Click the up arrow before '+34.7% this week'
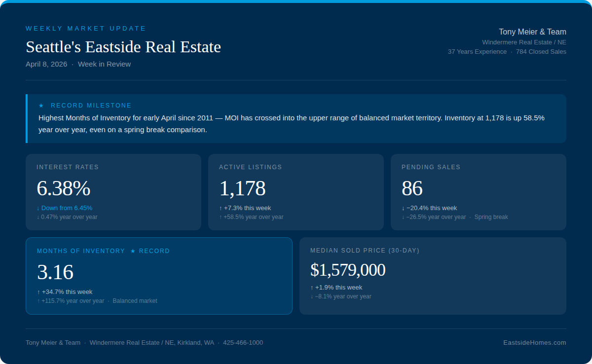The width and height of the screenshot is (592, 364). point(38,292)
